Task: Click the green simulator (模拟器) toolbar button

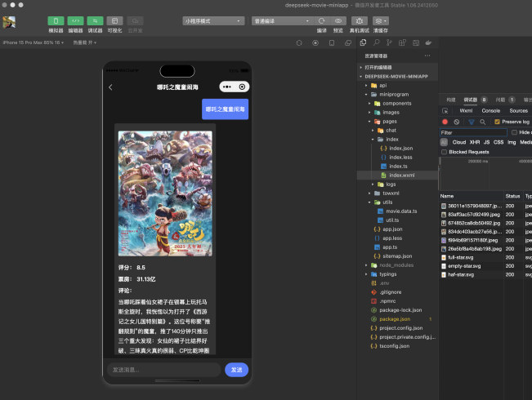Action: coord(56,20)
